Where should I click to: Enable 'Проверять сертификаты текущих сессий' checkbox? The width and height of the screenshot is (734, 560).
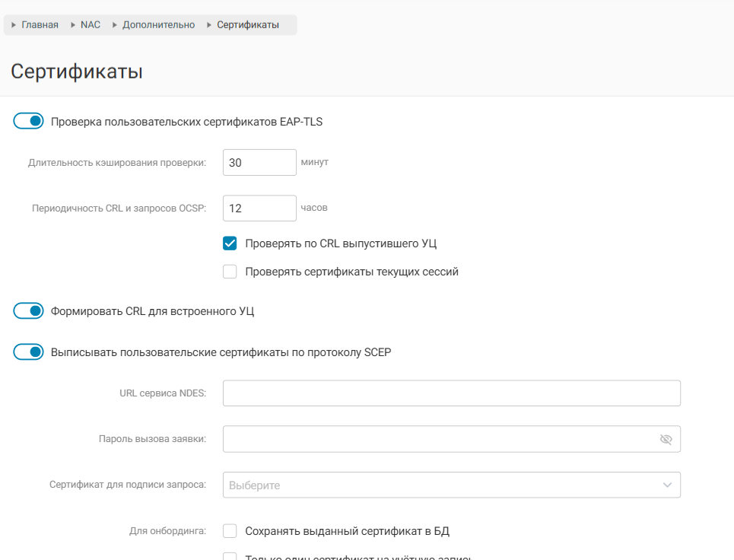tap(230, 272)
